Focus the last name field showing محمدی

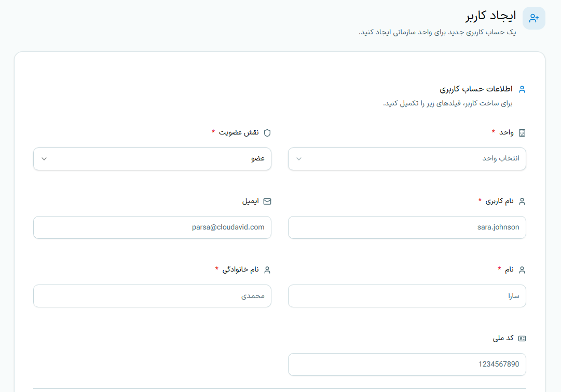pyautogui.click(x=152, y=296)
